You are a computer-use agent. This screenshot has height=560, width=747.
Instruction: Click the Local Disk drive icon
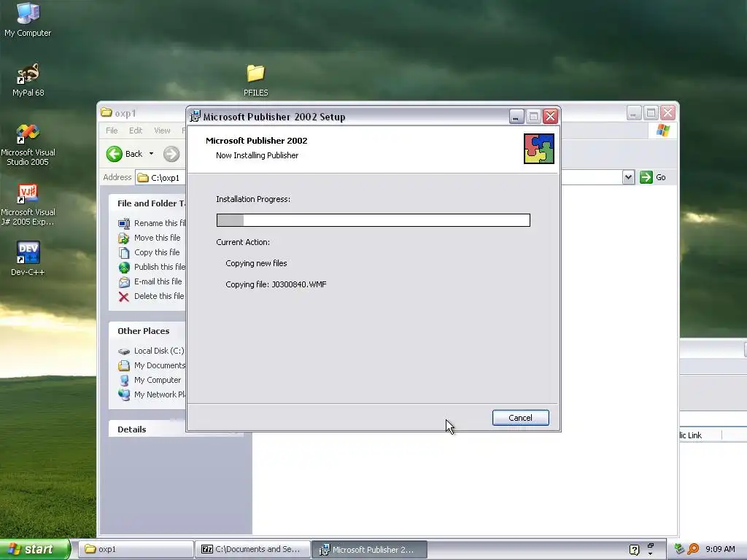(124, 351)
